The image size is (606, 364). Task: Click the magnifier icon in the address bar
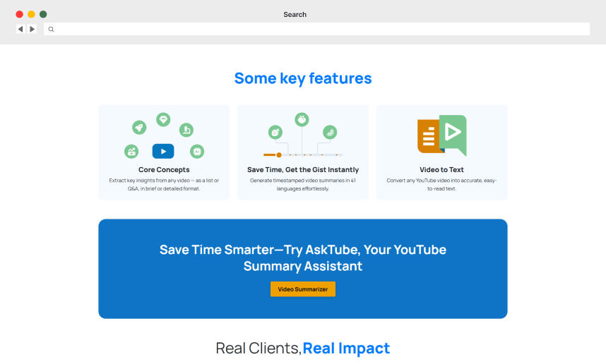pyautogui.click(x=52, y=29)
